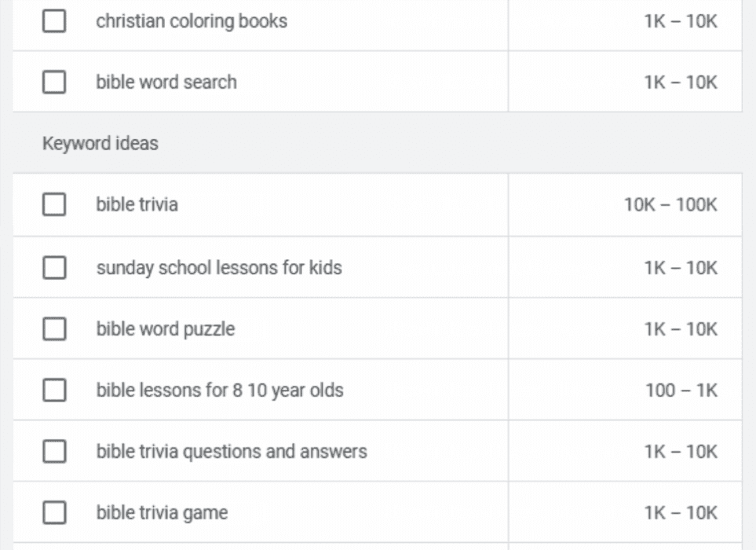756x550 pixels.
Task: Click the bible word search keyword text
Action: [x=166, y=82]
